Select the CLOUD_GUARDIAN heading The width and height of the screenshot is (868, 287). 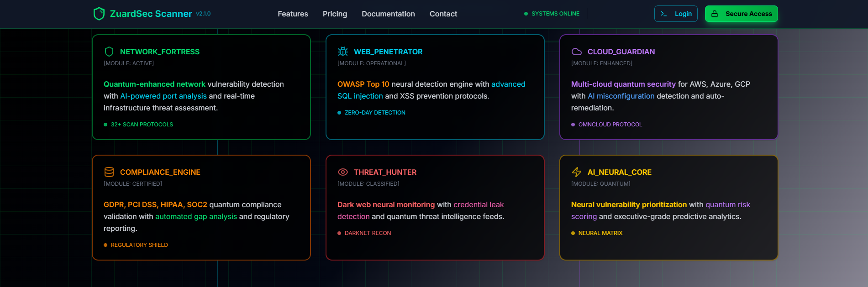pyautogui.click(x=621, y=52)
